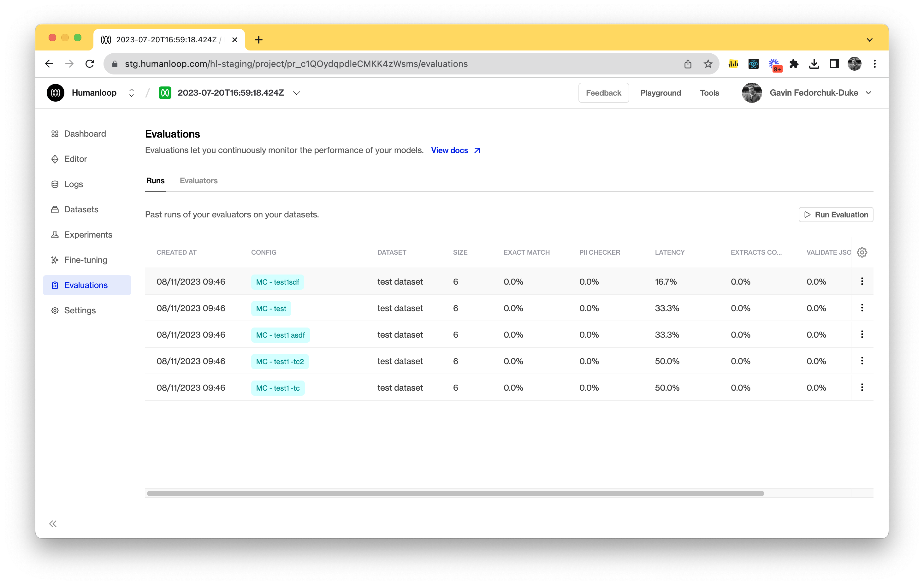This screenshot has width=924, height=585.
Task: Click the Exact Match column header
Action: point(526,252)
